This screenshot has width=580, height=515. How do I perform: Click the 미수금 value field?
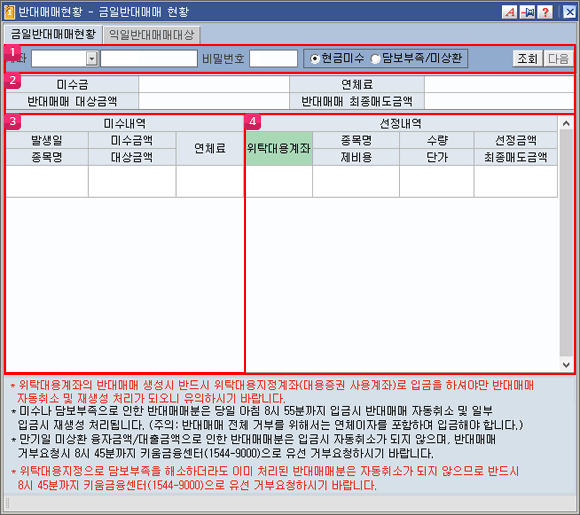(x=214, y=84)
